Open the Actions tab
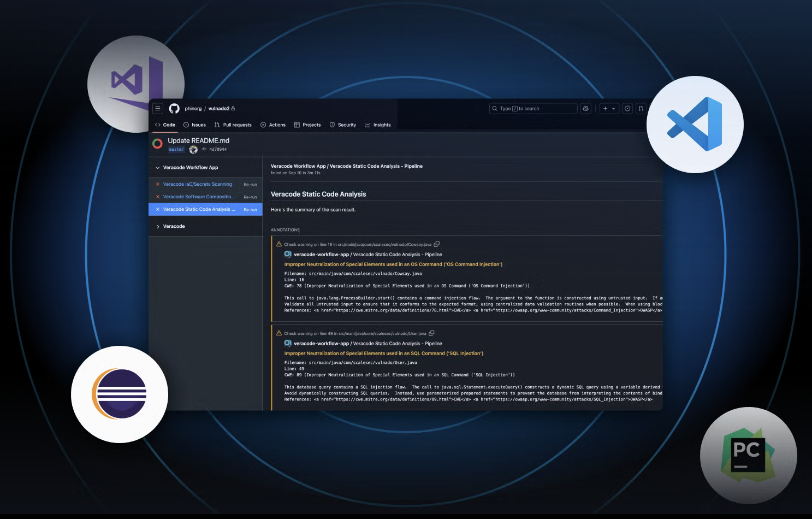Screen dimensions: 812x519 273,125
